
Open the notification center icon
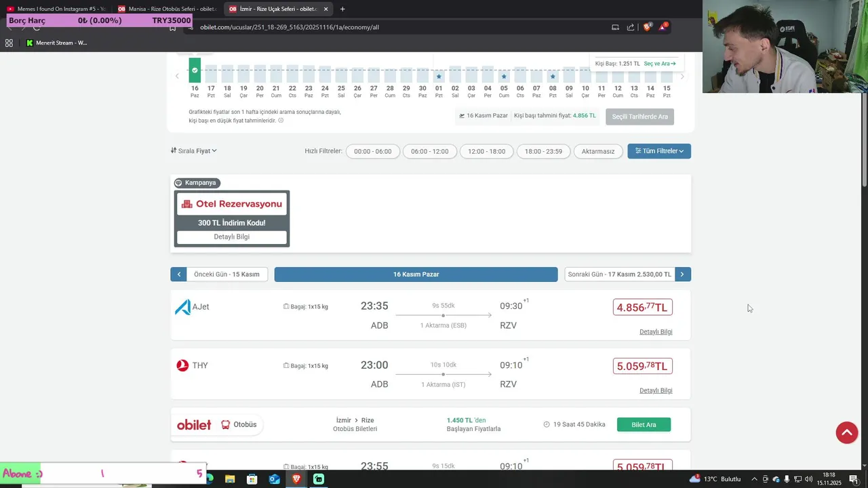pos(854,479)
